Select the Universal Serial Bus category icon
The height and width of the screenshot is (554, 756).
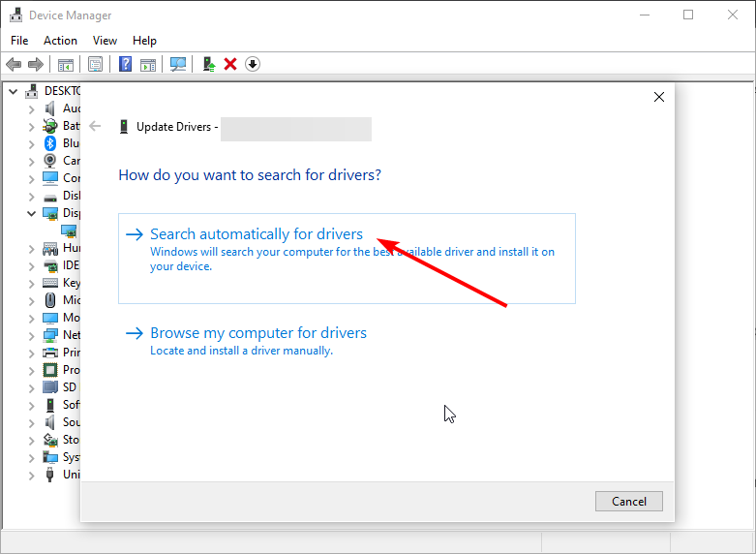click(x=50, y=475)
